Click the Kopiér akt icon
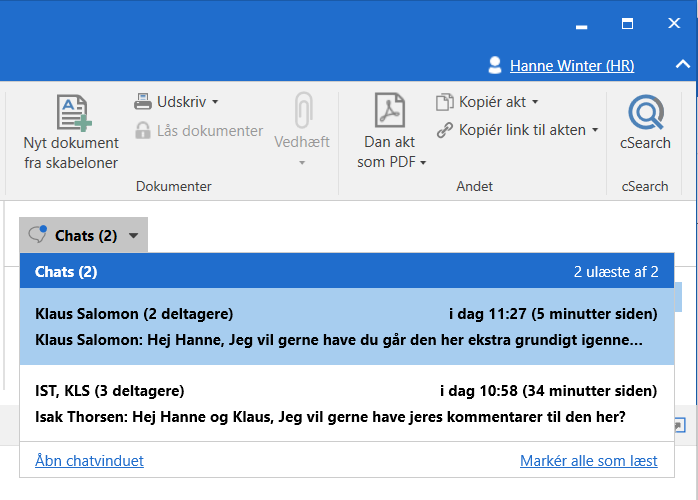The image size is (698, 500). pyautogui.click(x=445, y=102)
